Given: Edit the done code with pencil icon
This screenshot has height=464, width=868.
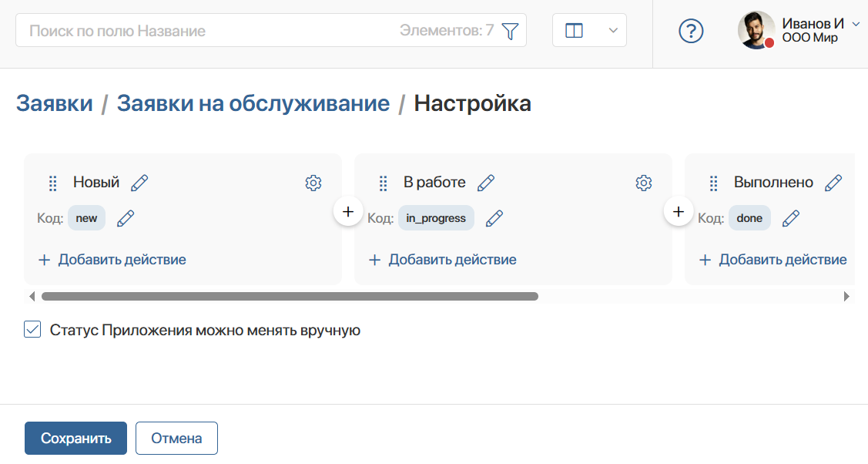Looking at the screenshot, I should tap(790, 218).
